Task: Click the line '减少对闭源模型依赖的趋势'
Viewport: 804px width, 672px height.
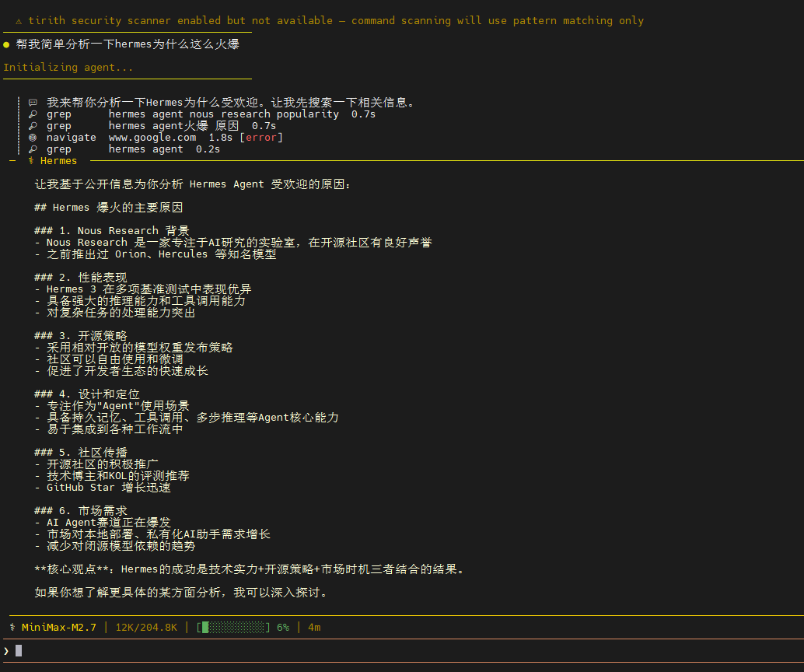Action: (x=121, y=546)
